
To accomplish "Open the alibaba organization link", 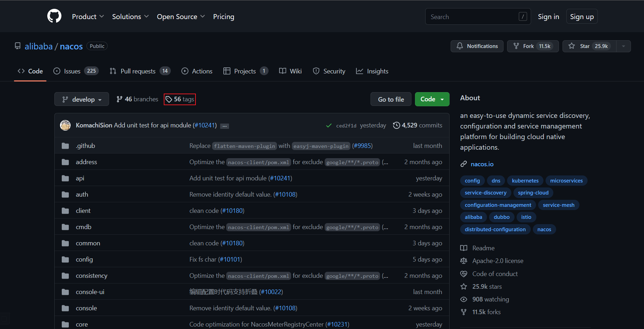I will click(38, 46).
